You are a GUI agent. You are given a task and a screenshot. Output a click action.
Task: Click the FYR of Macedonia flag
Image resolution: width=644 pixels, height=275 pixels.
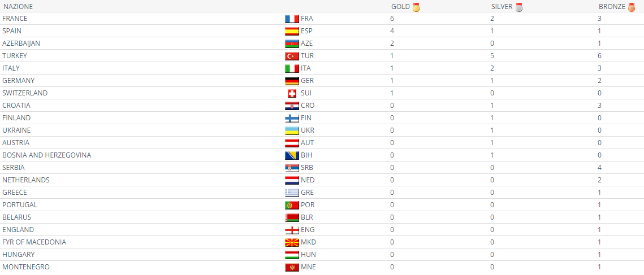coord(292,242)
